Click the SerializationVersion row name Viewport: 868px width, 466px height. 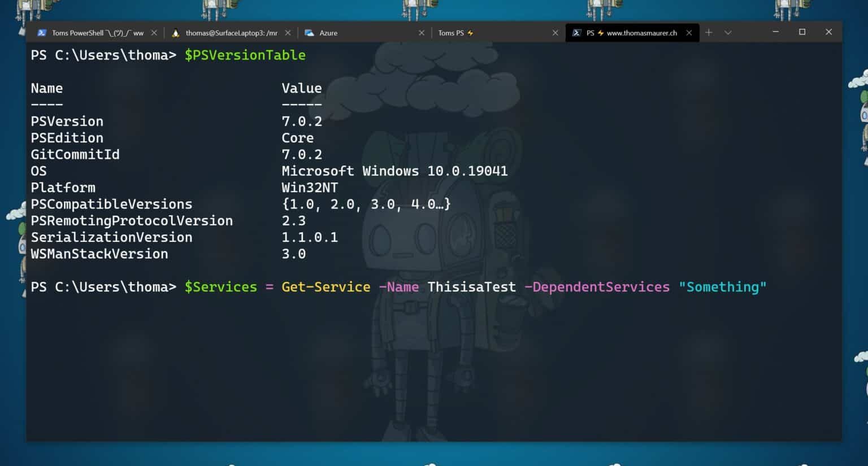(111, 237)
